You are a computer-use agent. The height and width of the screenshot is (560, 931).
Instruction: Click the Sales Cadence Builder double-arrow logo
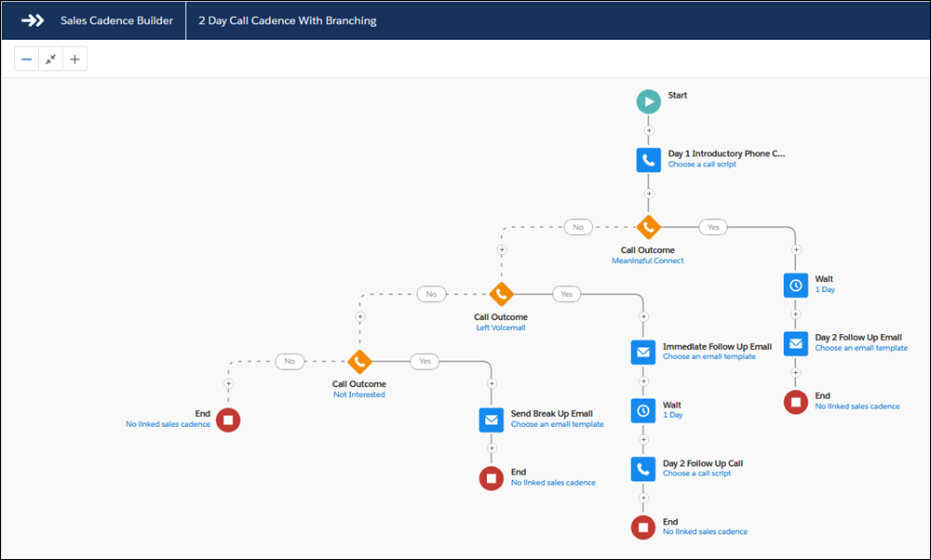click(33, 20)
